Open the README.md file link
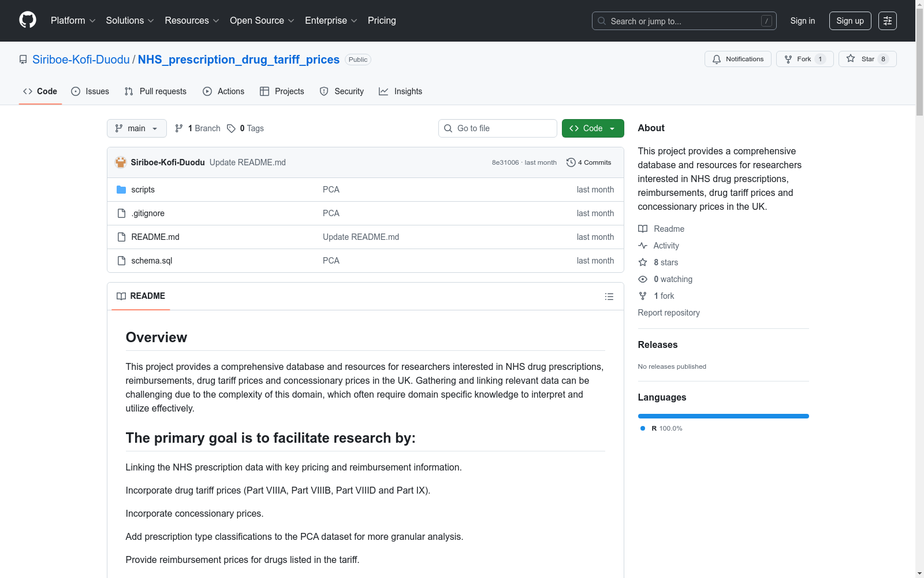 point(155,237)
